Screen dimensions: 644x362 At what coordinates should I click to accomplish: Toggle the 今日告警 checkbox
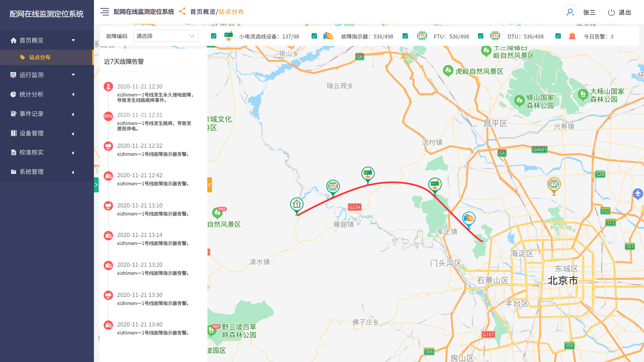pyautogui.click(x=558, y=36)
